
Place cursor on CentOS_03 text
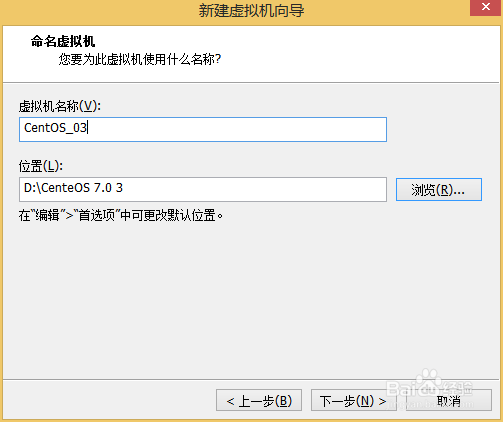click(55, 128)
